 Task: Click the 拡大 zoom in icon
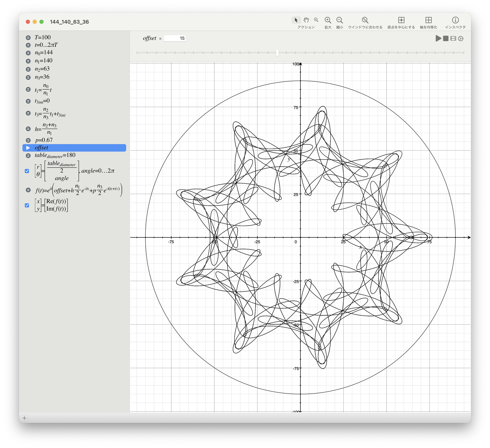328,20
